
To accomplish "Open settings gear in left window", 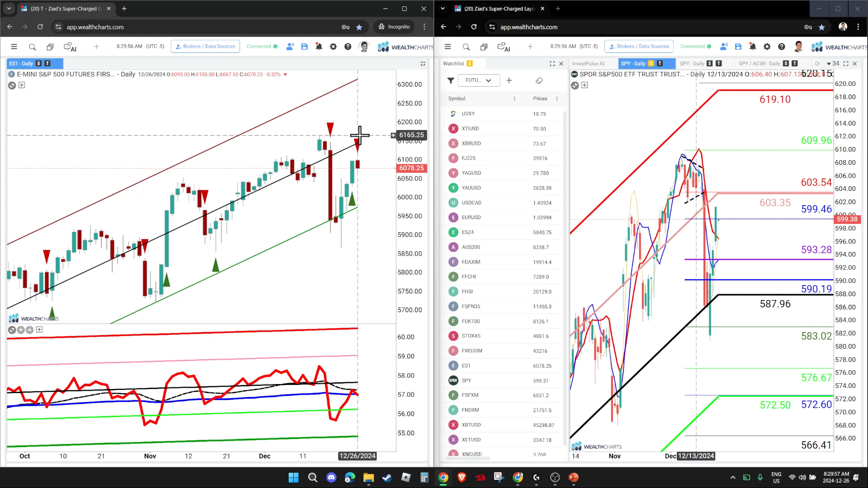I will click(333, 47).
